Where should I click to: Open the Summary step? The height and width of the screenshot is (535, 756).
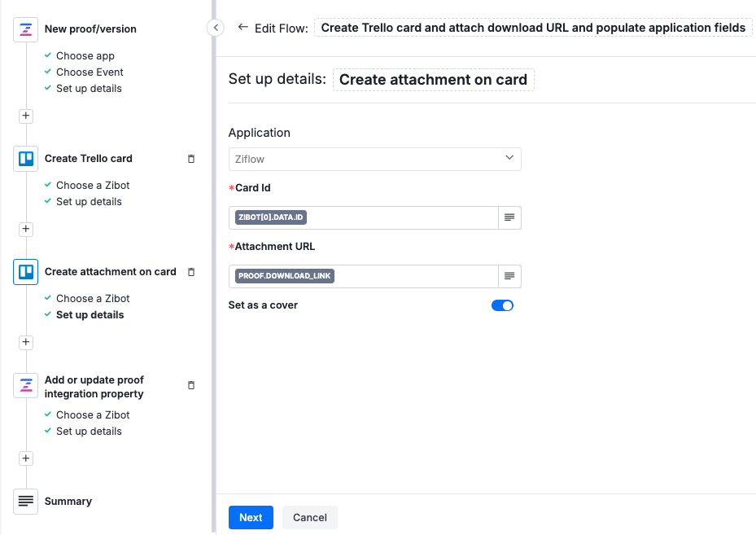[x=68, y=502]
